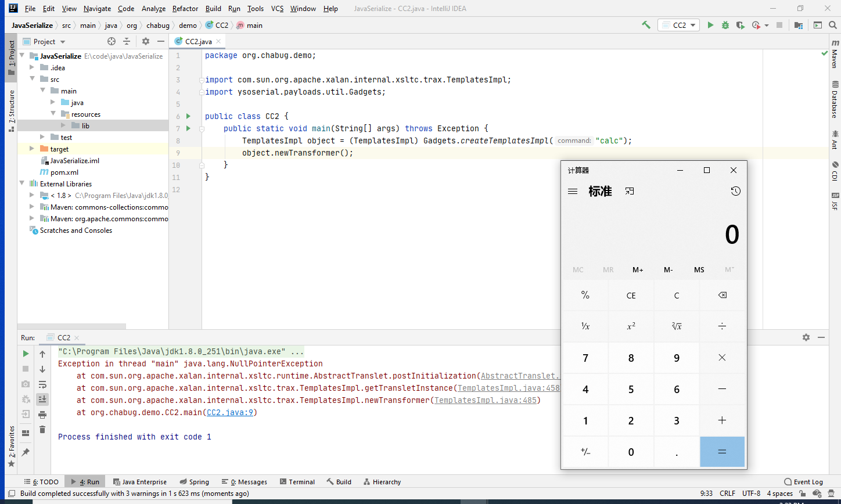Pin the CC2 run tab
This screenshot has width=841, height=504.
[26, 452]
